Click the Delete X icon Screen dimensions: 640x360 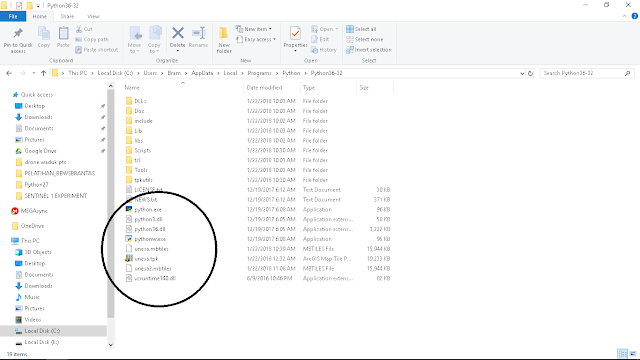(x=178, y=33)
